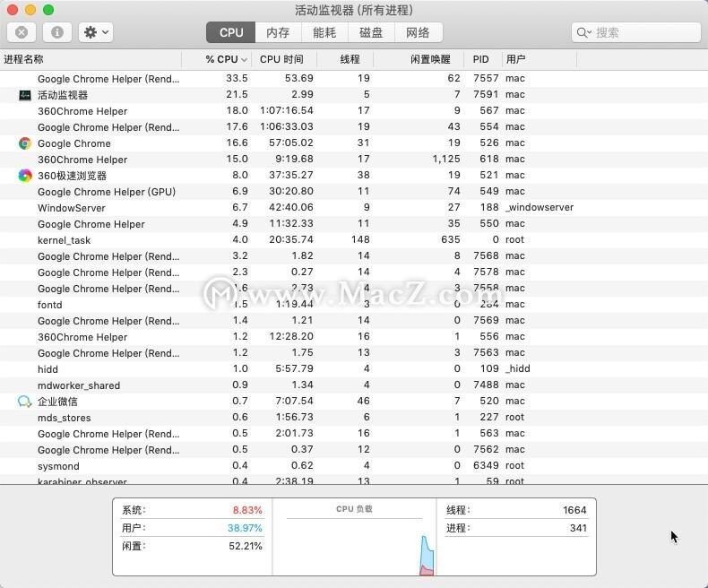Switch to the 内存 tab
Screen dimensions: 708x588
(278, 32)
